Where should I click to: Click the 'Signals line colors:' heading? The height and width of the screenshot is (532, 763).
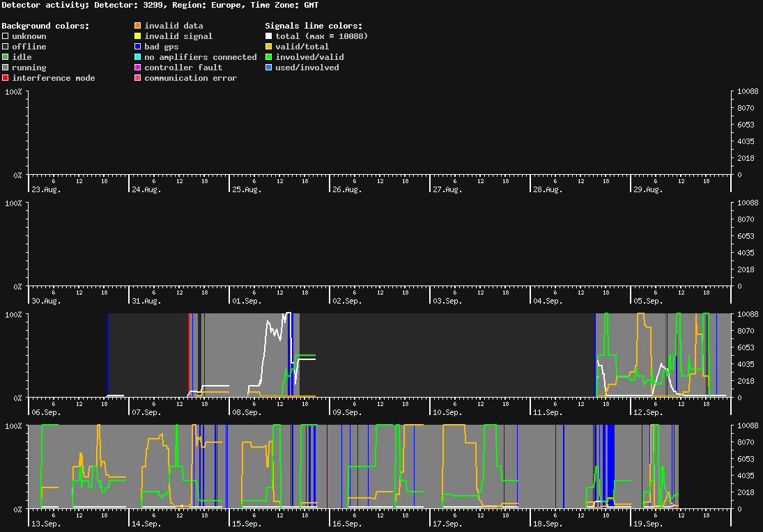(x=314, y=26)
